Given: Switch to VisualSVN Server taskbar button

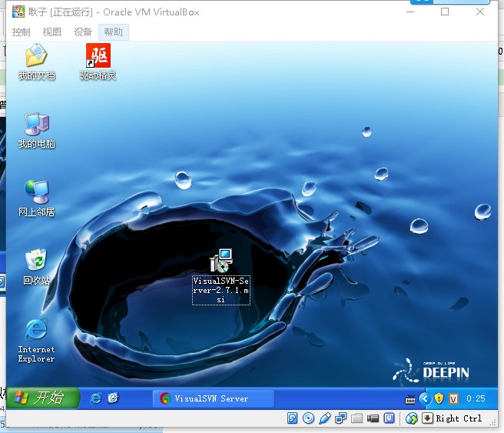Looking at the screenshot, I should click(x=214, y=398).
